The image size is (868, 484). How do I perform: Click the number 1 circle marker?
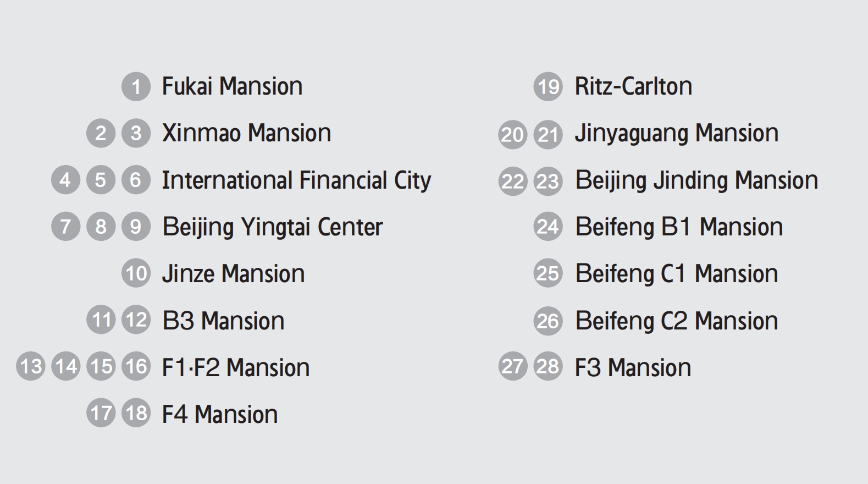(136, 86)
